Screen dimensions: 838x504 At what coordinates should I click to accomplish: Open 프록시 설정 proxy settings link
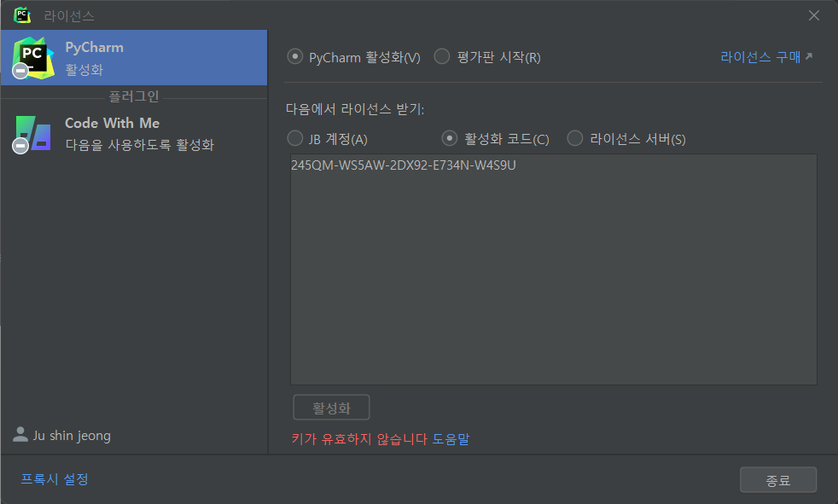[55, 479]
